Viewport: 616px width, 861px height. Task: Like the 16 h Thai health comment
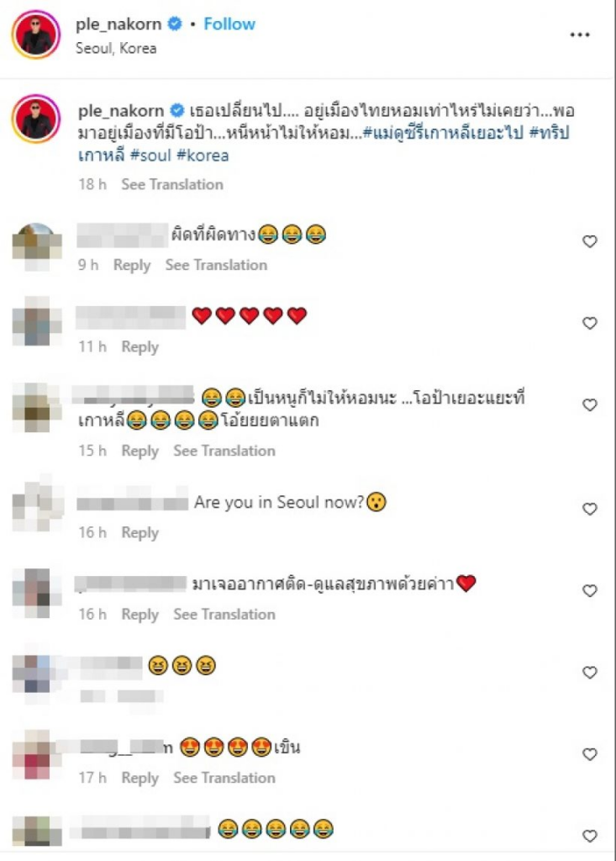(590, 591)
